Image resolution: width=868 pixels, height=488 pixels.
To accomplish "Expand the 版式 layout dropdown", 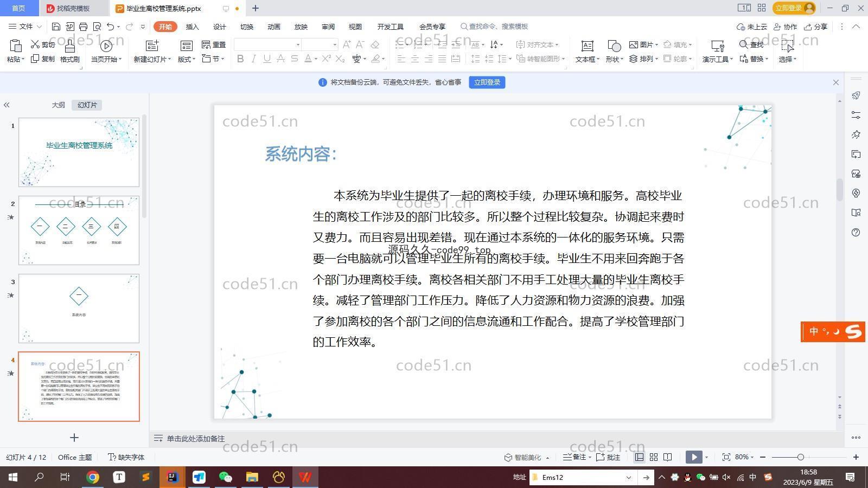I will 187,59.
